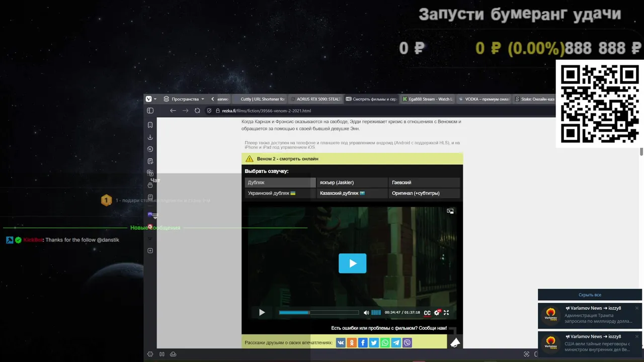The image size is (644, 362).
Task: Select the Казахский дубляж voice-over option
Action: 352,193
